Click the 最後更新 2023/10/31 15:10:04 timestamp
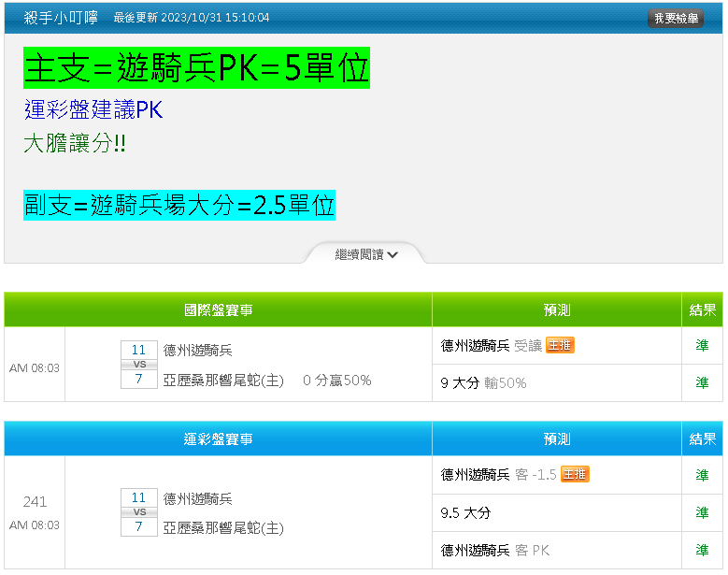 coord(192,18)
